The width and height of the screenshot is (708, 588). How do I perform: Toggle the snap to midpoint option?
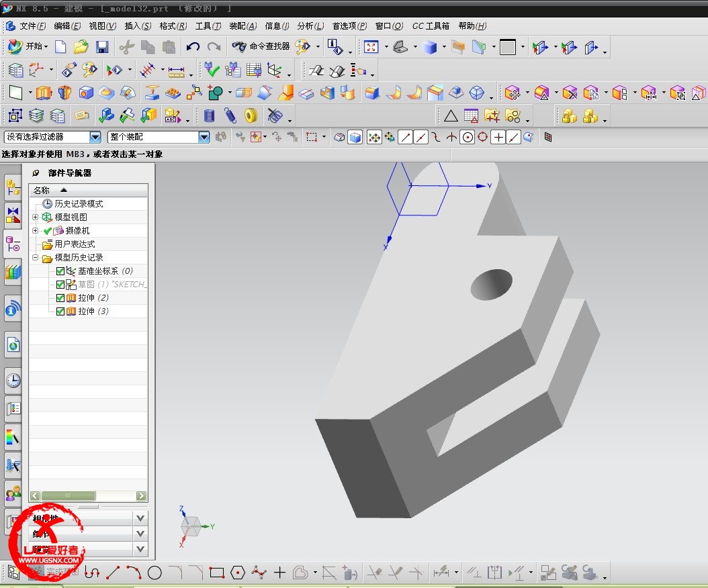point(421,137)
